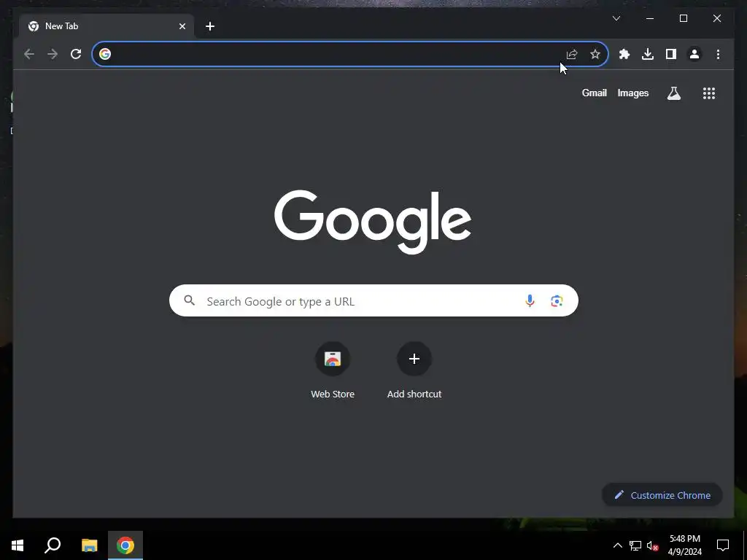This screenshot has height=560, width=747.
Task: Bookmark this tab with the star icon
Action: 595,54
